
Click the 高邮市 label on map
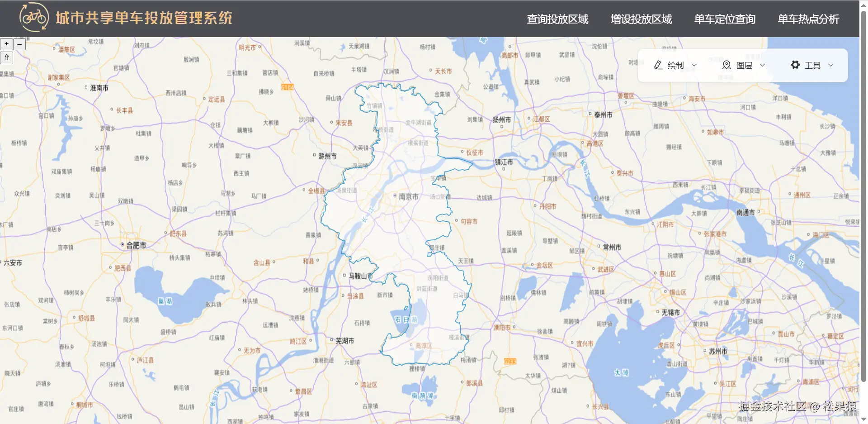[509, 55]
